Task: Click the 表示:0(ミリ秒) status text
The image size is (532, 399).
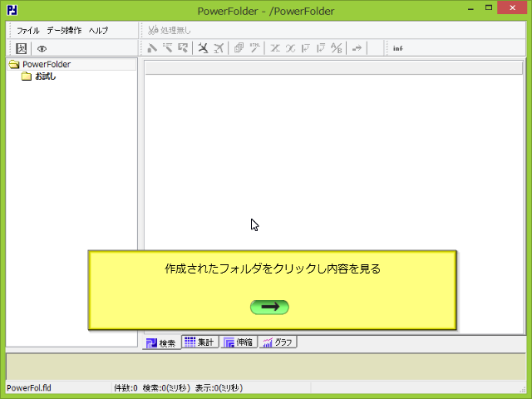Action: pos(219,388)
